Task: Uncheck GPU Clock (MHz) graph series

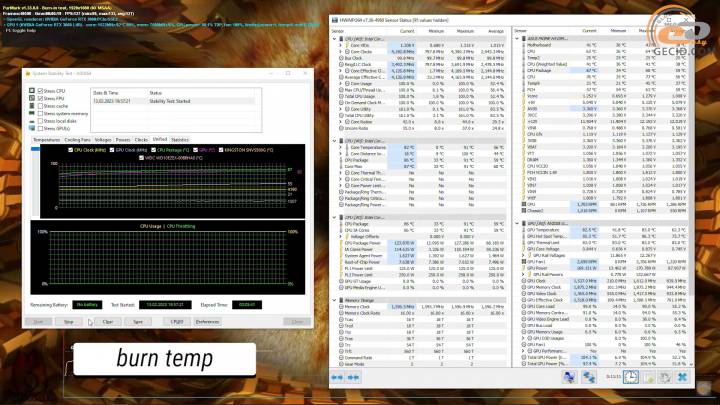Action: tap(112, 150)
